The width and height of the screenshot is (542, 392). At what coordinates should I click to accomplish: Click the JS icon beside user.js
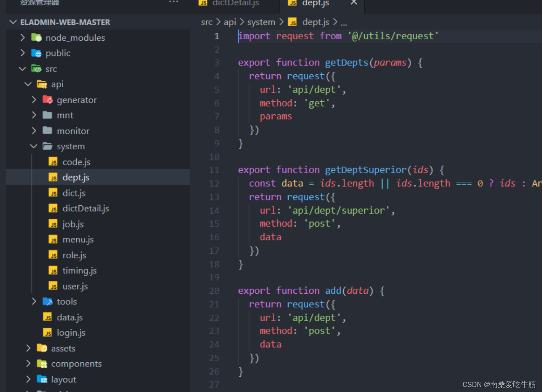[x=53, y=286]
